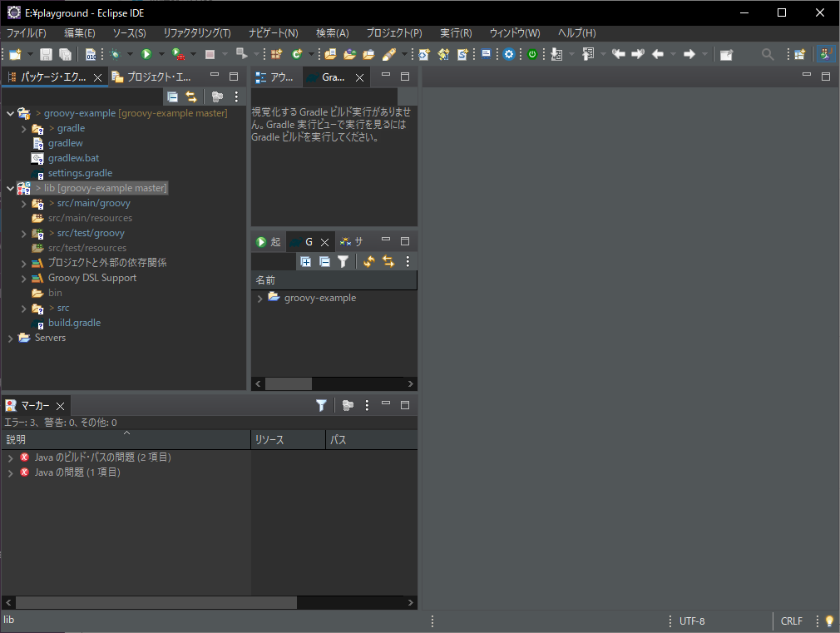
Task: Click the Gradle Tasks horizontal scrollbar thumb
Action: click(x=289, y=383)
